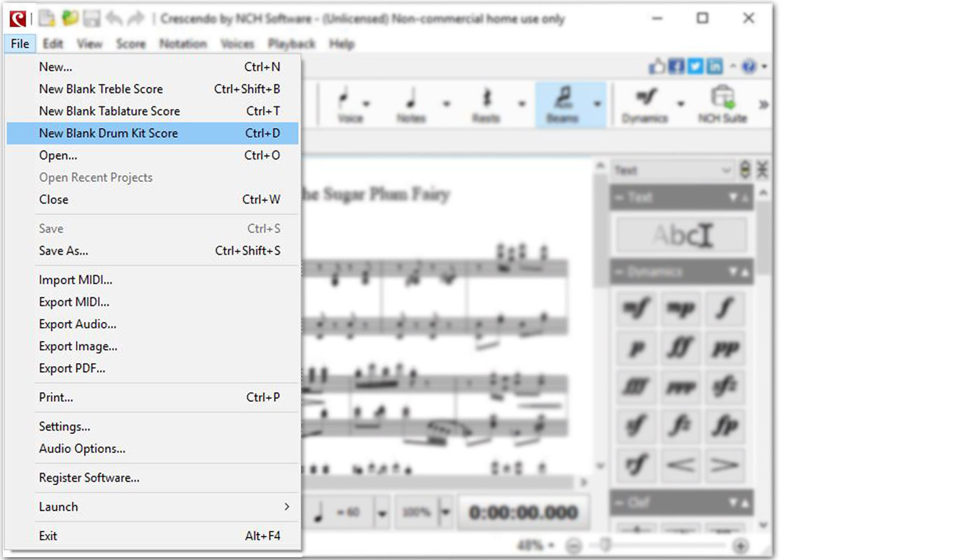Image resolution: width=969 pixels, height=560 pixels.
Task: Insert mezzo-piano (mp) dynamic from panel
Action: [x=681, y=309]
